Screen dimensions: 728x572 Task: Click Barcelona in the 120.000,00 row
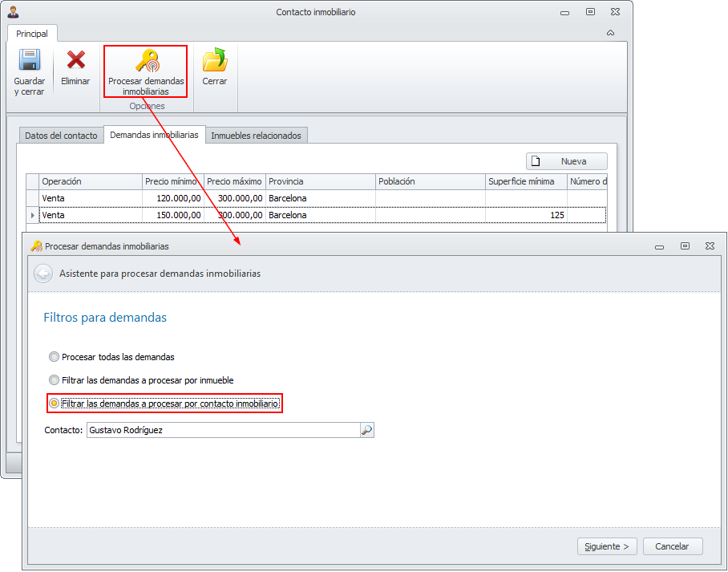321,198
